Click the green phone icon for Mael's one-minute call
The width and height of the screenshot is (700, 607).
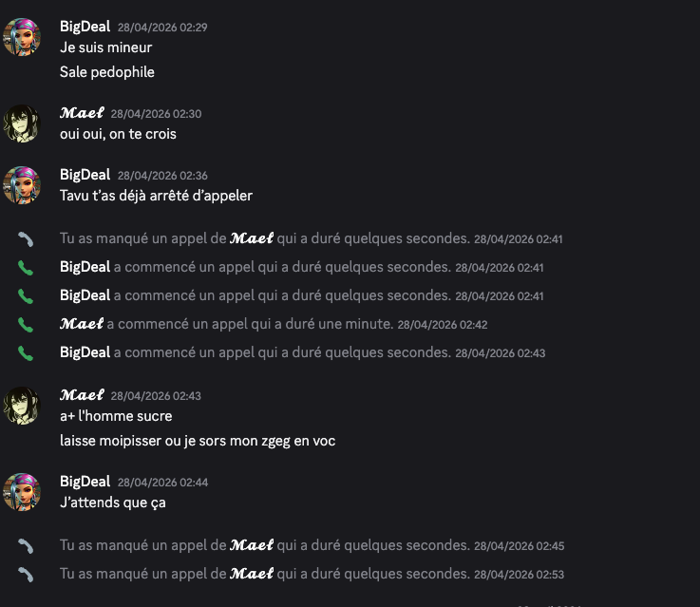pyautogui.click(x=26, y=325)
